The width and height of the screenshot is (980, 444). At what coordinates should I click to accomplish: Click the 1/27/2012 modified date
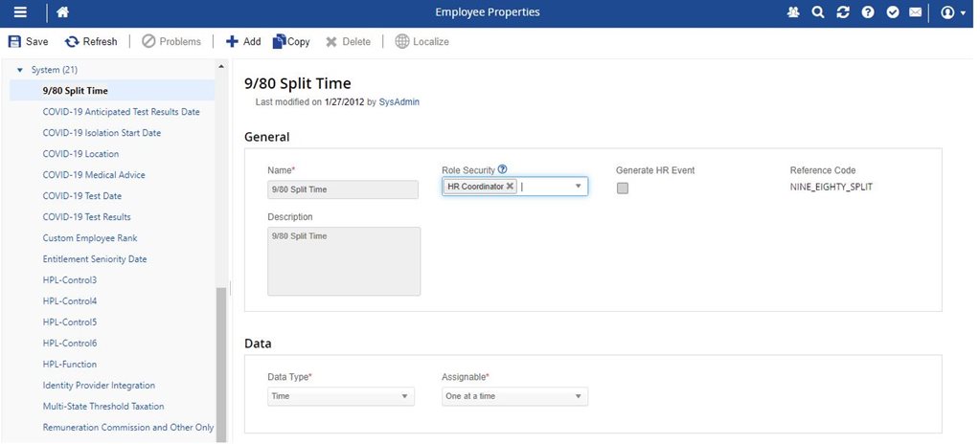[x=344, y=101]
